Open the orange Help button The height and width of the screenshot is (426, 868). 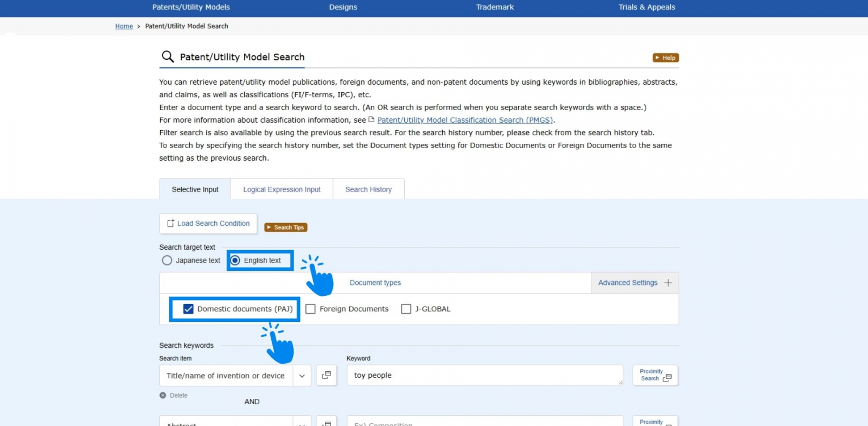(x=665, y=58)
